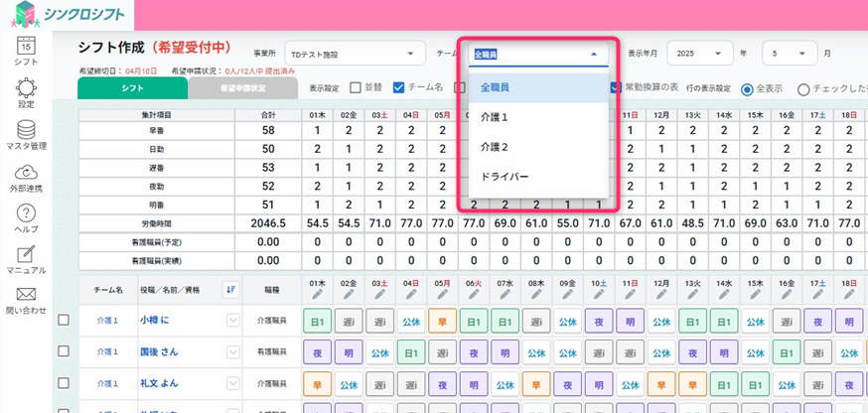Choose 全職員 from the team list
Screen dimensions: 868x413
(538, 87)
